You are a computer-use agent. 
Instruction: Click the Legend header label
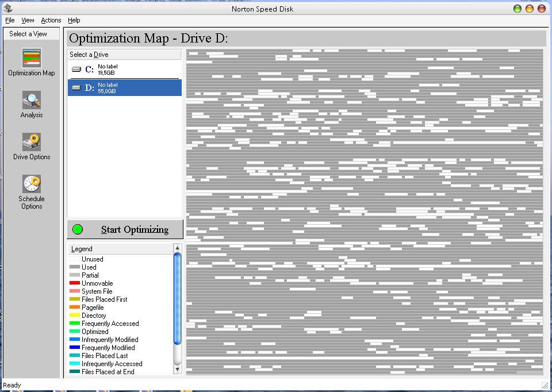(x=82, y=249)
